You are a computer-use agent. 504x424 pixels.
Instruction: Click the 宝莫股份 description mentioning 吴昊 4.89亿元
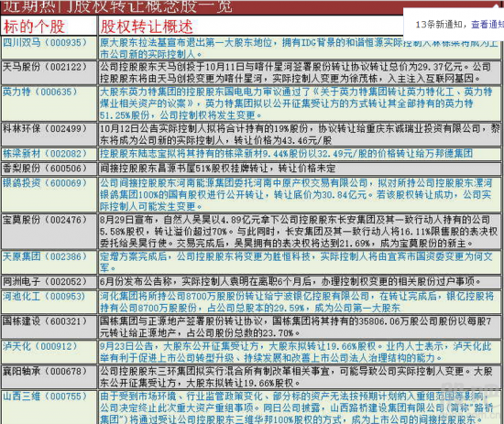[x=299, y=232]
